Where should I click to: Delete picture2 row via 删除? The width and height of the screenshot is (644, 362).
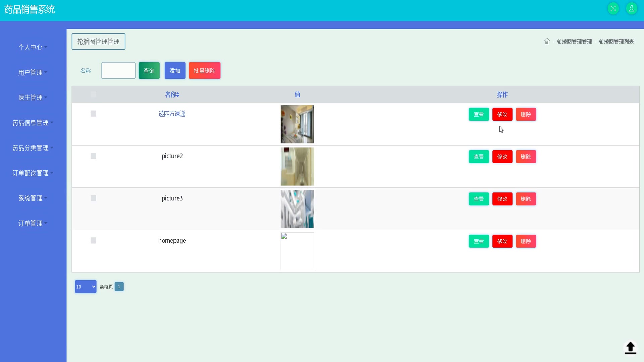tap(526, 157)
